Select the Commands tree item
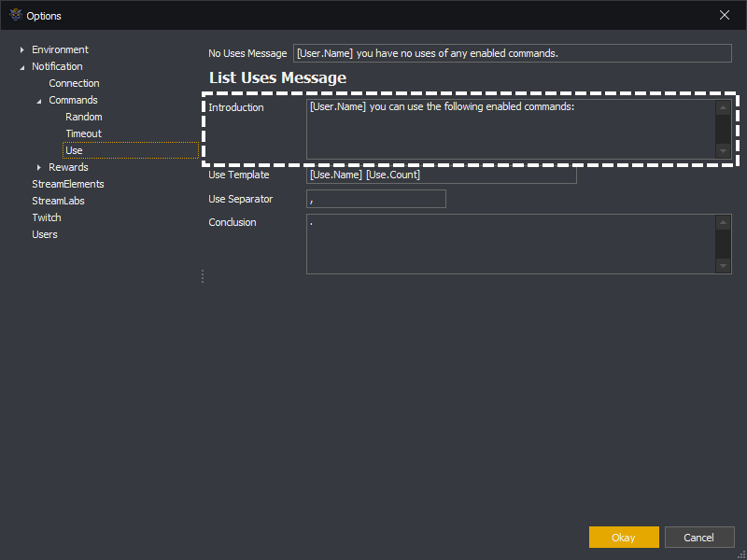 73,100
